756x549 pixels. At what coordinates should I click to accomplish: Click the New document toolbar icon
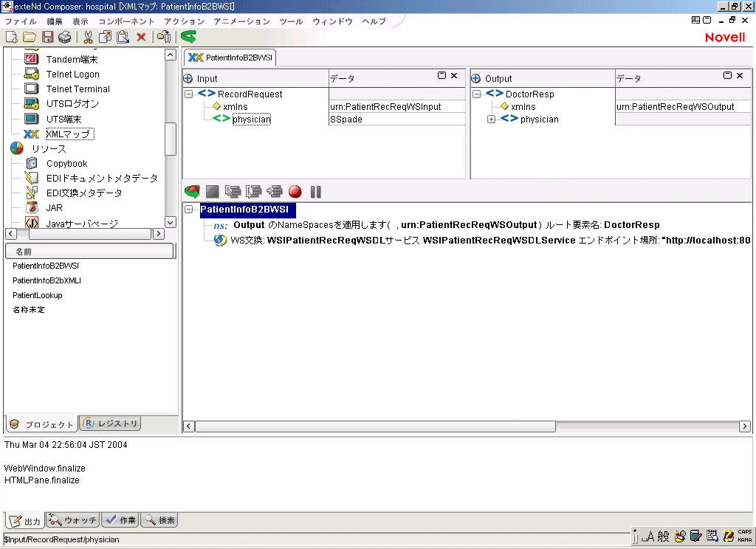[x=11, y=37]
